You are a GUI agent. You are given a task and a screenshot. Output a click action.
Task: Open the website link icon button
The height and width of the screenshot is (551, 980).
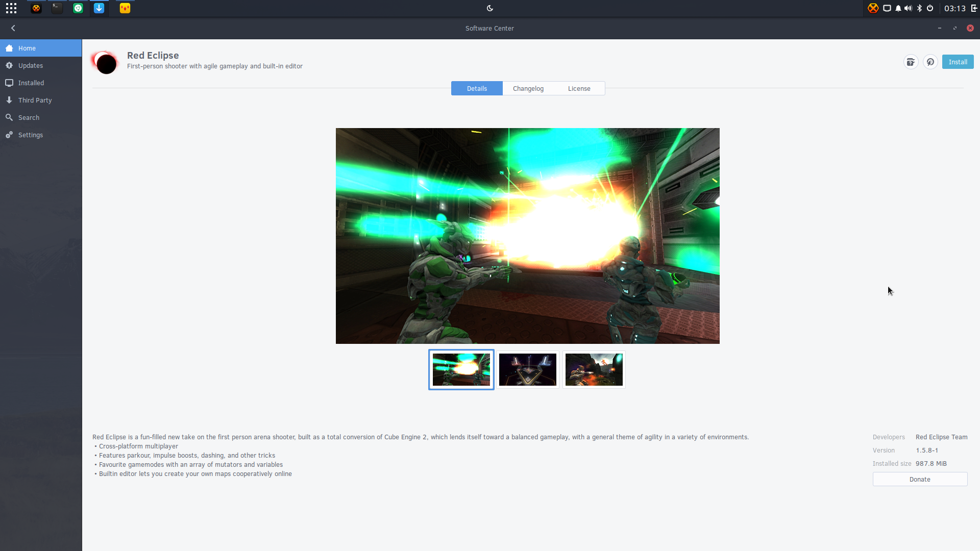click(930, 62)
